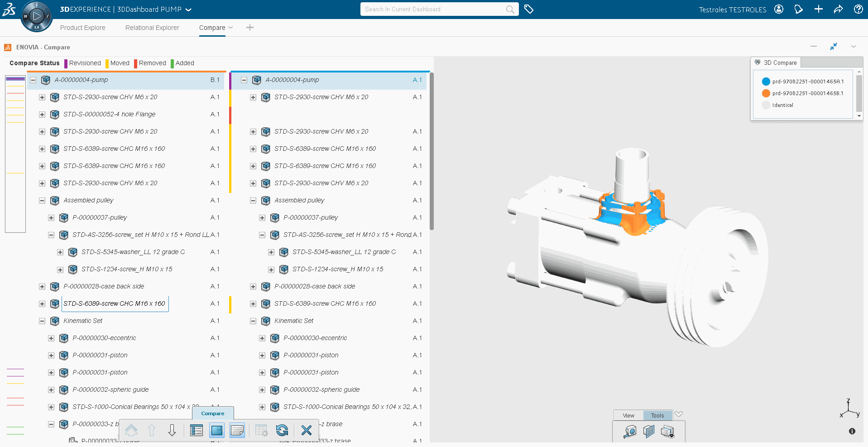Open the tag icon beside search
The height and width of the screenshot is (447, 868).
tap(528, 9)
